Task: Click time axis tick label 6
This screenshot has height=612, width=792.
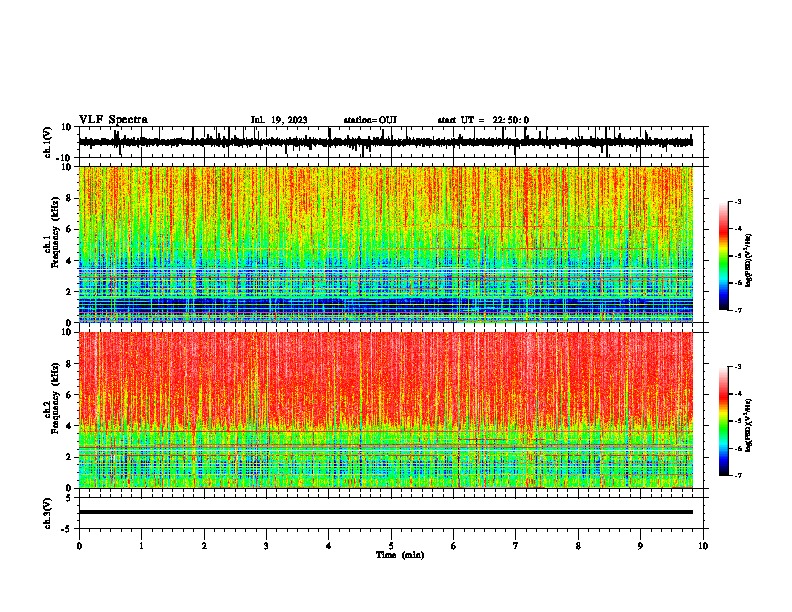Action: [x=454, y=546]
